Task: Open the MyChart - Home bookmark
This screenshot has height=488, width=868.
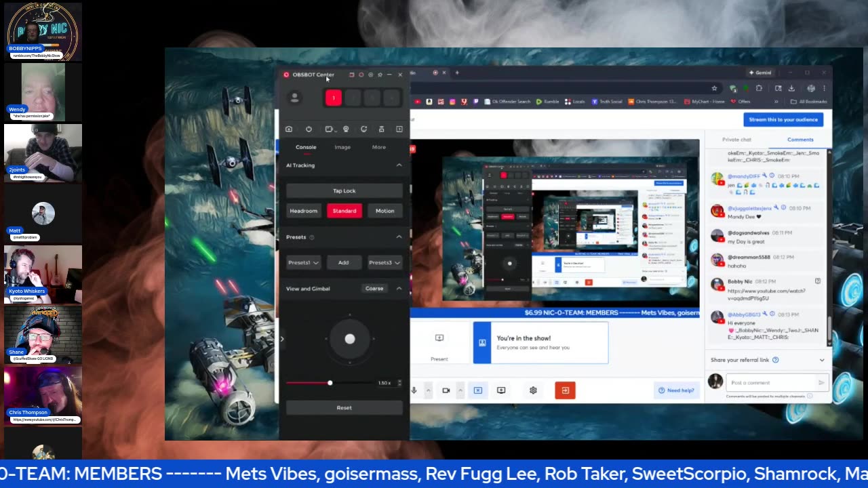Action: [705, 102]
